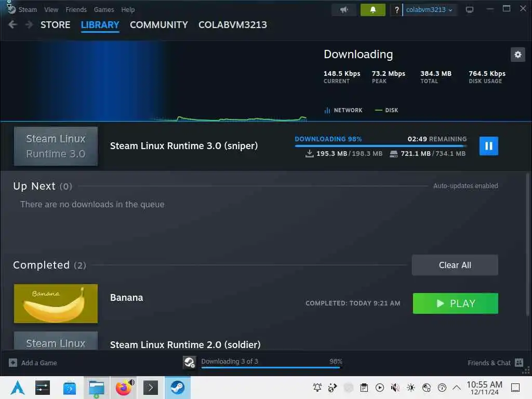Image resolution: width=532 pixels, height=399 pixels.
Task: Click the bottom Downloading 3 of 3 progress bar
Action: (x=270, y=367)
